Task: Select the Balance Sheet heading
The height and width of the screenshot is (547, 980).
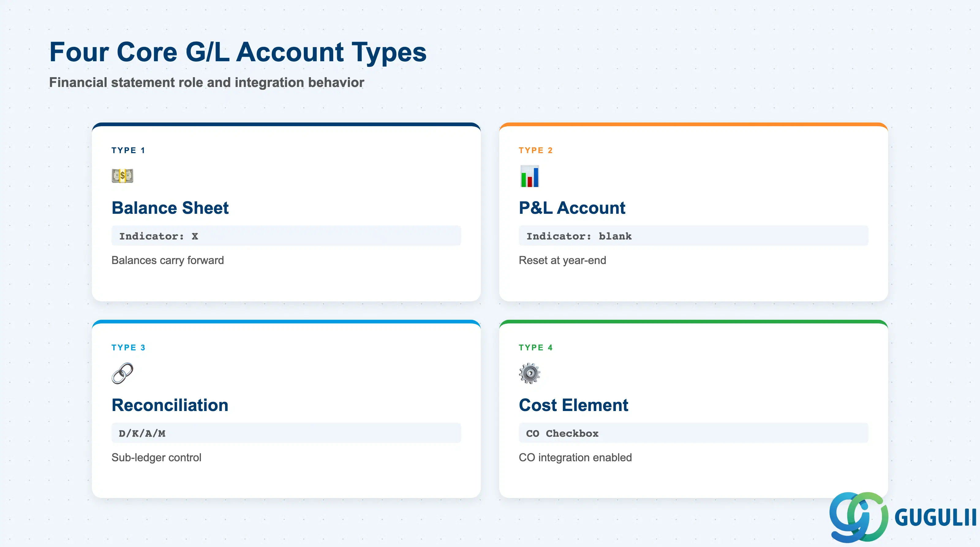Action: pyautogui.click(x=170, y=208)
